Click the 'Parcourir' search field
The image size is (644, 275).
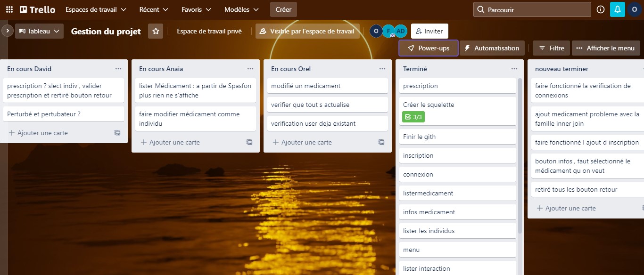click(x=532, y=9)
